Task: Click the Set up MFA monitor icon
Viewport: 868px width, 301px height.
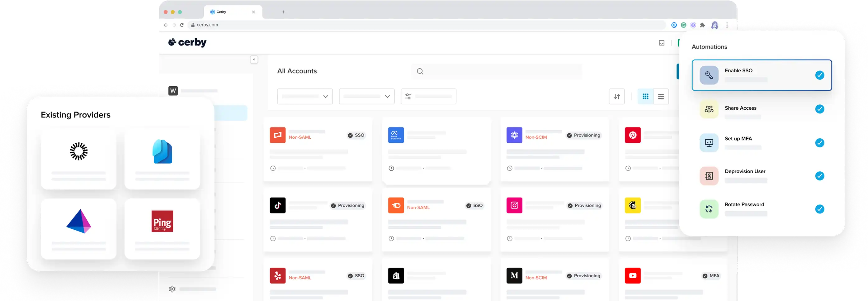Action: pyautogui.click(x=709, y=143)
